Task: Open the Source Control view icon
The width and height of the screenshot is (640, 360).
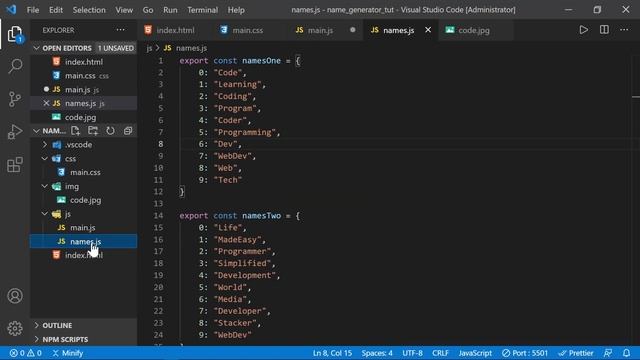Action: tap(15, 99)
